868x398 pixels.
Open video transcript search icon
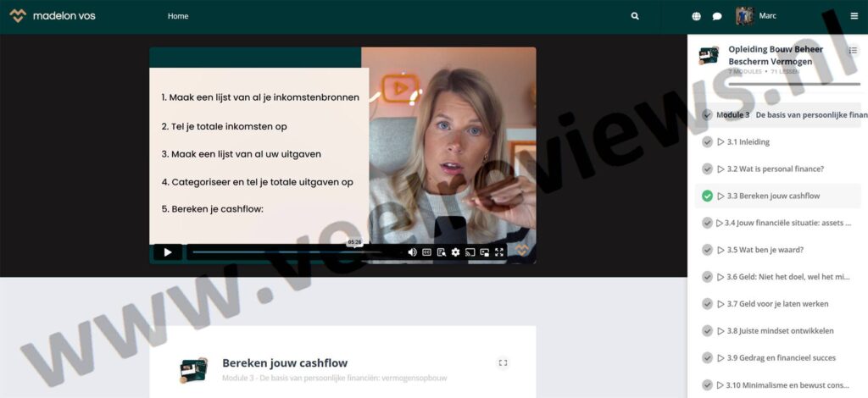(x=441, y=252)
